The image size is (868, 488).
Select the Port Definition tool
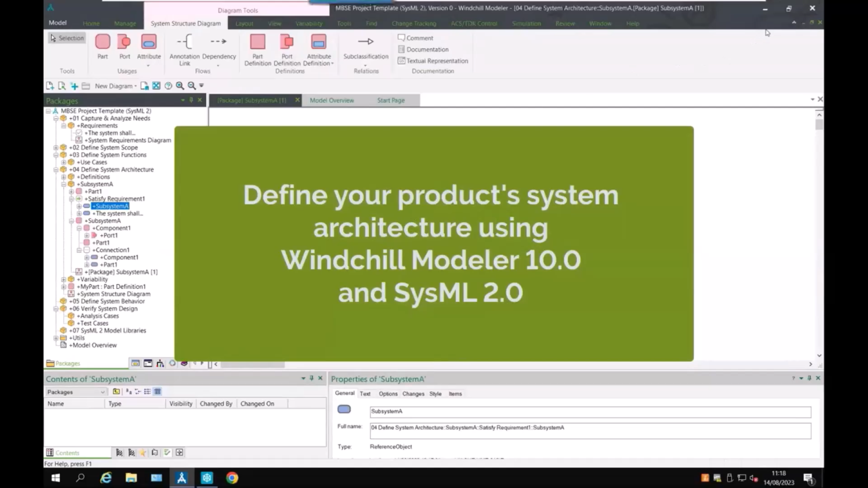pos(287,50)
